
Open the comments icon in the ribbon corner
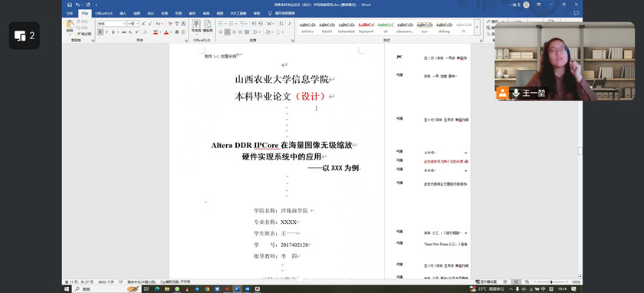[577, 13]
